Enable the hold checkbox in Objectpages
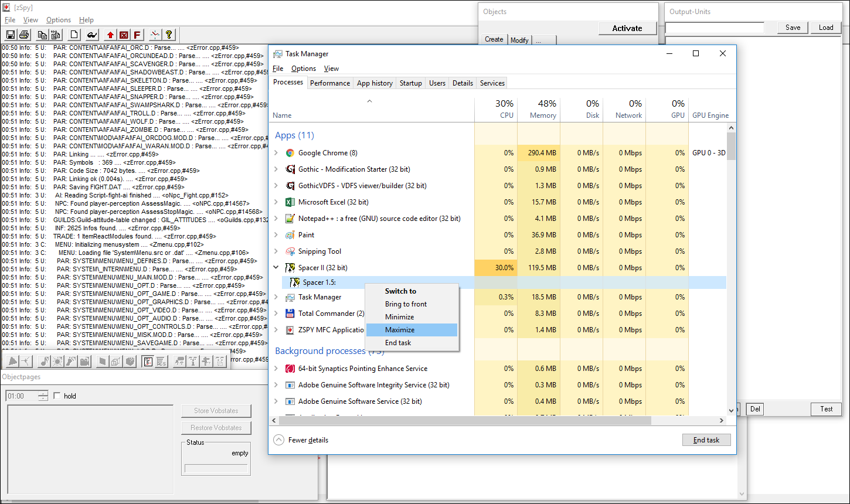 (x=57, y=396)
